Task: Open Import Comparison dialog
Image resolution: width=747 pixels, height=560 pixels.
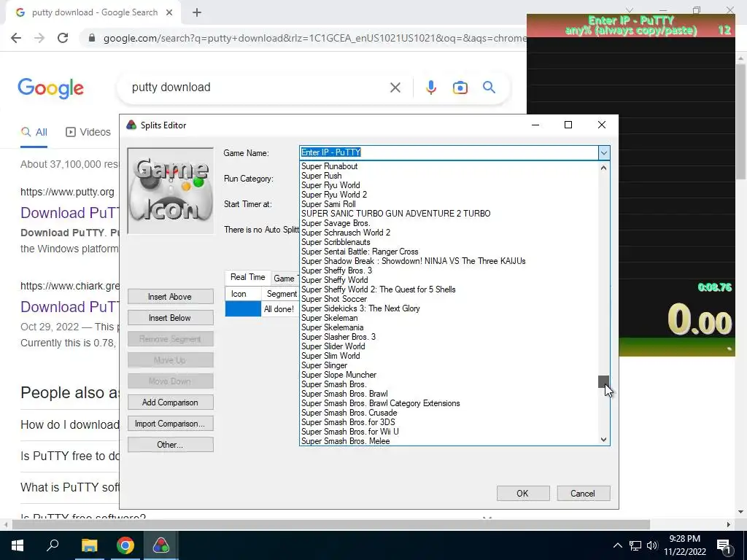Action: 170,424
